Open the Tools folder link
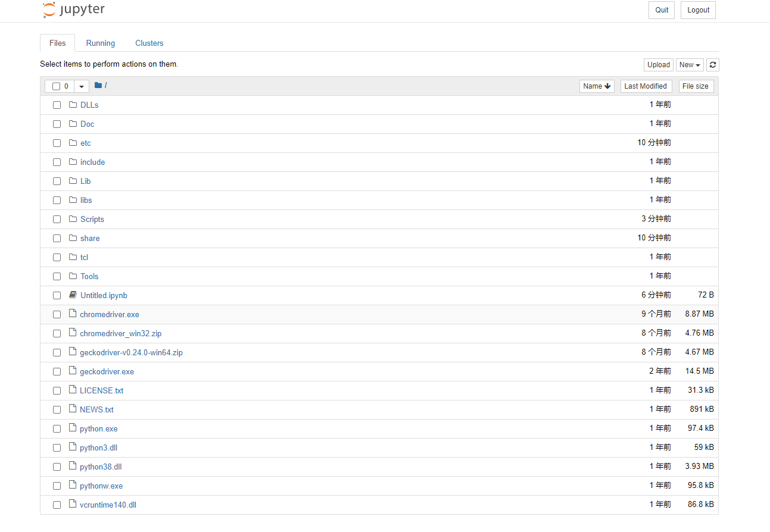770x532 pixels. (x=89, y=276)
